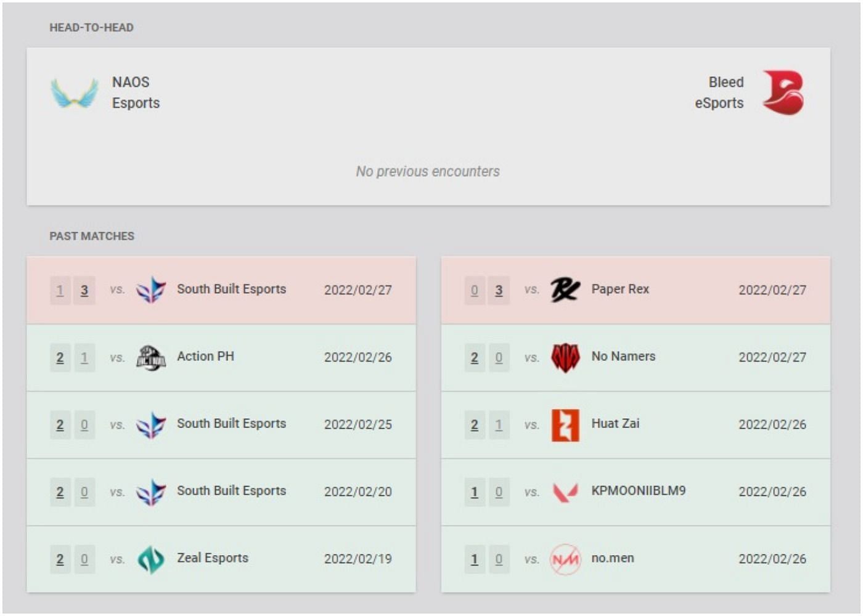Click the Paper Rex team logo

[565, 290]
